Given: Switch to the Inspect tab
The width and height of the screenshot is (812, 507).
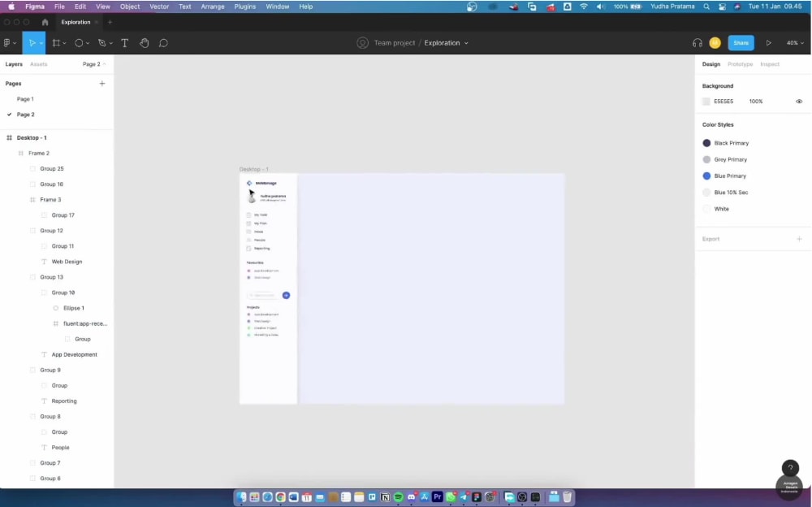Looking at the screenshot, I should point(770,64).
